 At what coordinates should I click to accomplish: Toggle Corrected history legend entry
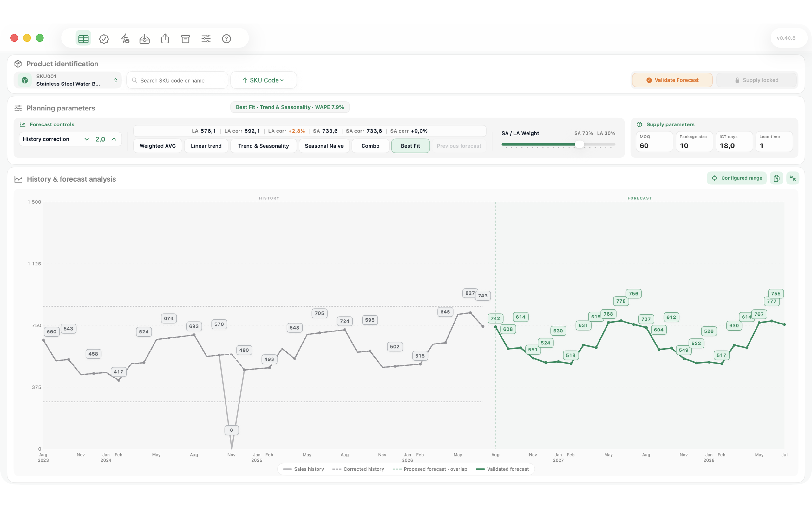pos(358,469)
